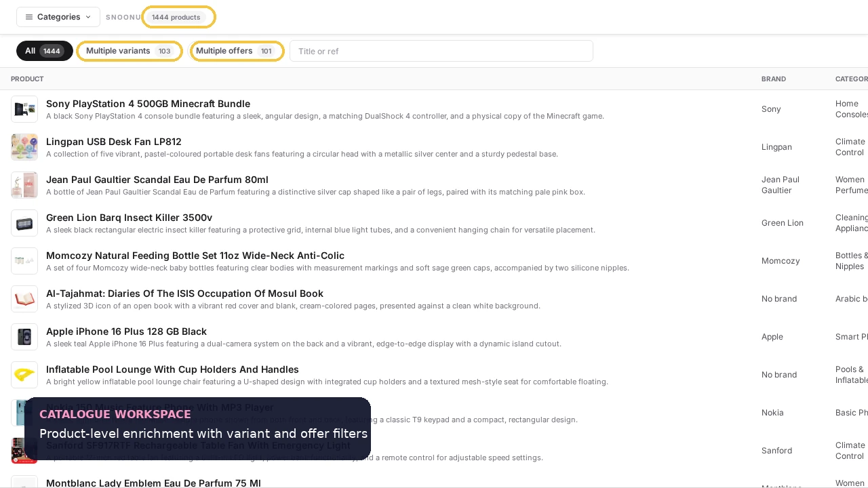Focus the Title or ref search field
Viewport: 868px width, 488px height.
coord(441,51)
